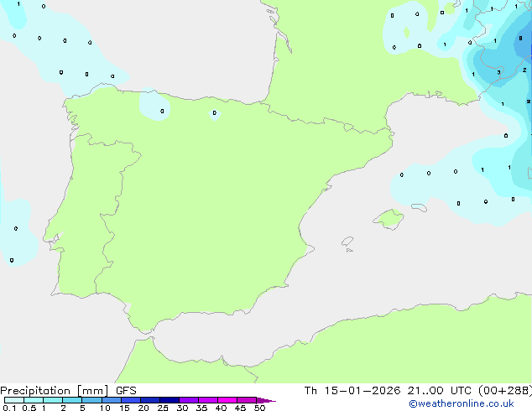Viewport: 532px width, 411px height.
Task: Click the '(00+288)' forecast offset text
Action: (x=505, y=391)
